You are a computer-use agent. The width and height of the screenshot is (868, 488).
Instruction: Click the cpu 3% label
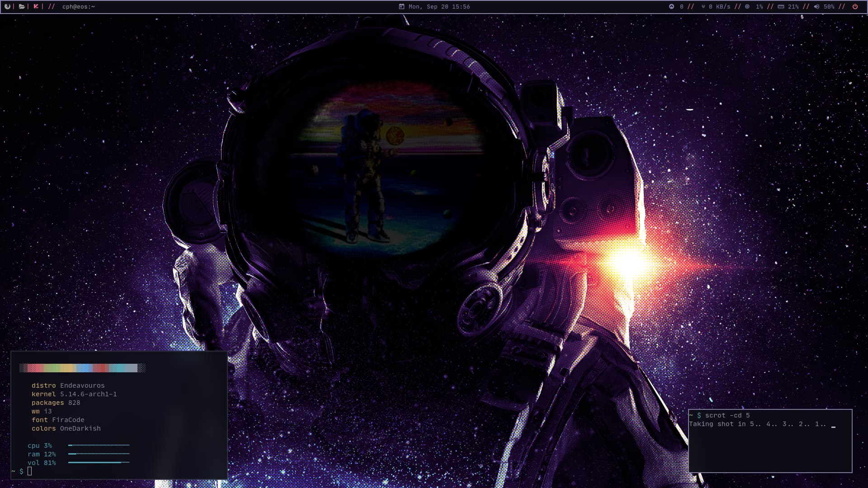[x=40, y=446]
